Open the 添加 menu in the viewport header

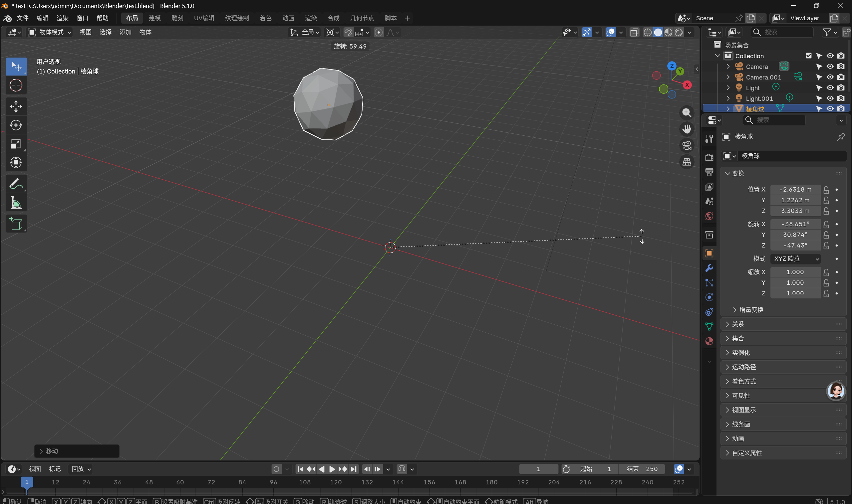click(x=125, y=32)
